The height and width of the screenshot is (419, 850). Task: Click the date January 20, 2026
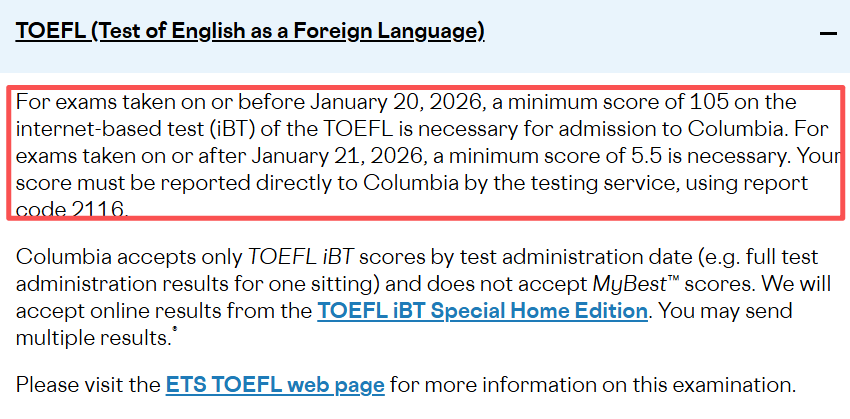tap(395, 103)
